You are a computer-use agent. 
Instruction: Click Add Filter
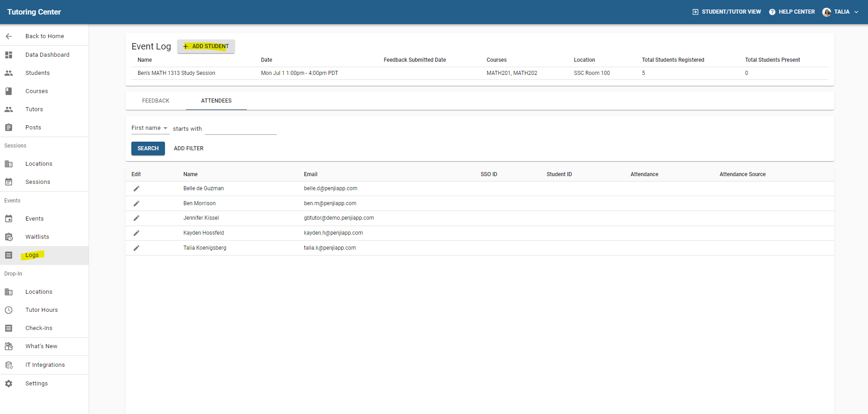[x=189, y=148]
